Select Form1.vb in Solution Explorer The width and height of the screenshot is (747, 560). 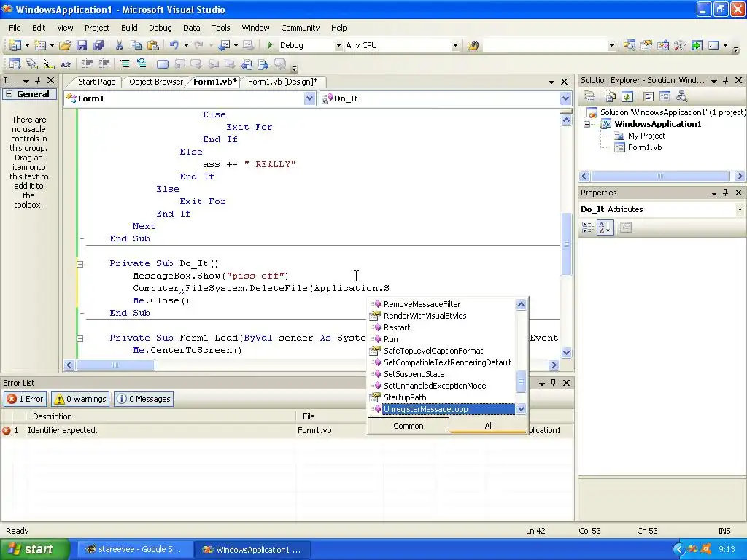pyautogui.click(x=644, y=147)
